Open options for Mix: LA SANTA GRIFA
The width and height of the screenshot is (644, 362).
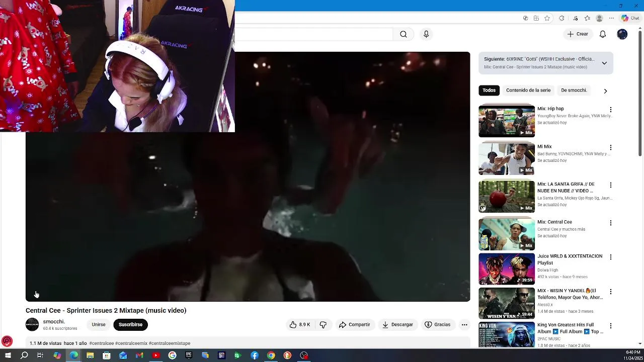(x=611, y=185)
